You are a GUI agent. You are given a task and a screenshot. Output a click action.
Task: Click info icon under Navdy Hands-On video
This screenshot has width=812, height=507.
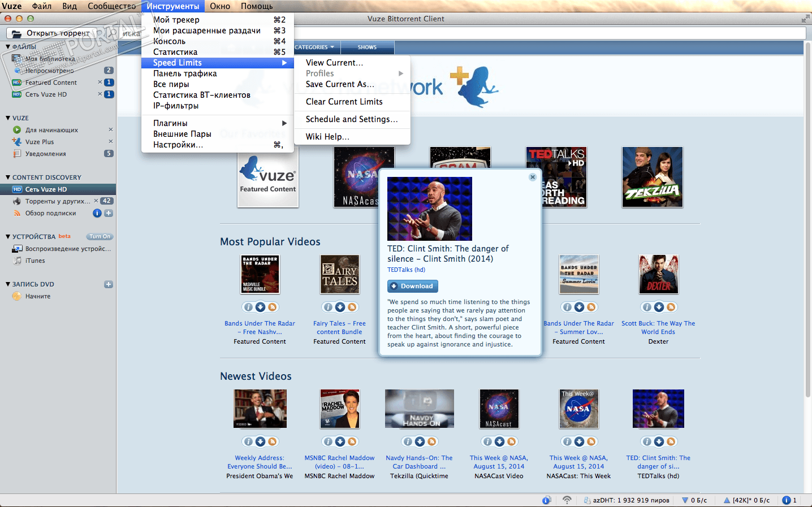click(408, 441)
